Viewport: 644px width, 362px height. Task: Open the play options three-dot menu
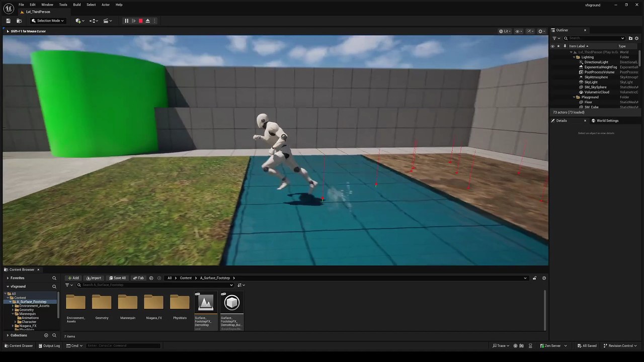pos(154,21)
